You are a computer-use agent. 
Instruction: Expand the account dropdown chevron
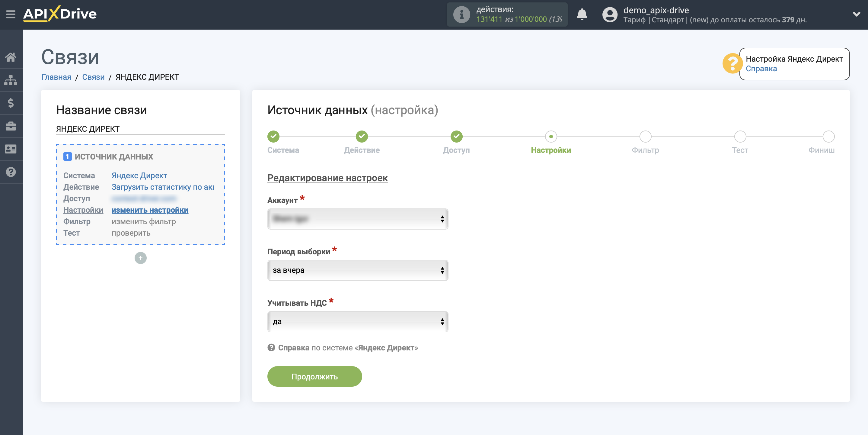tap(856, 14)
